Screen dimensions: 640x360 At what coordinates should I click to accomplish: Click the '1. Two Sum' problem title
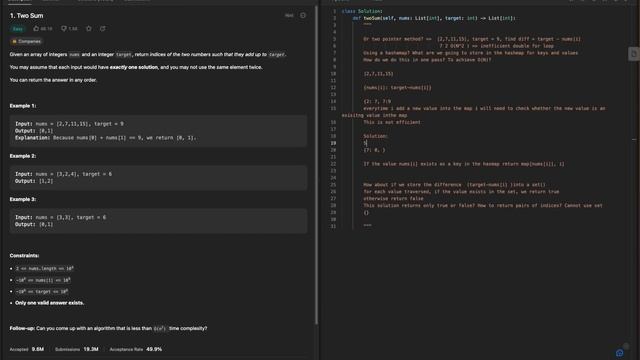click(x=27, y=16)
